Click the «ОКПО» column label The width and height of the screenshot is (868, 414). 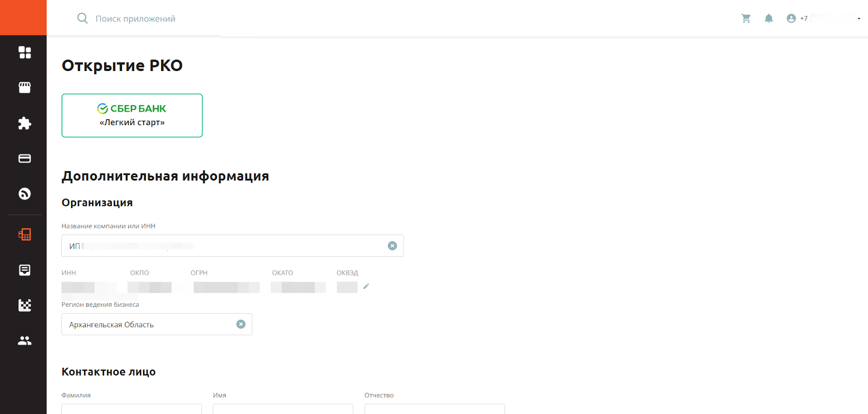(x=139, y=273)
